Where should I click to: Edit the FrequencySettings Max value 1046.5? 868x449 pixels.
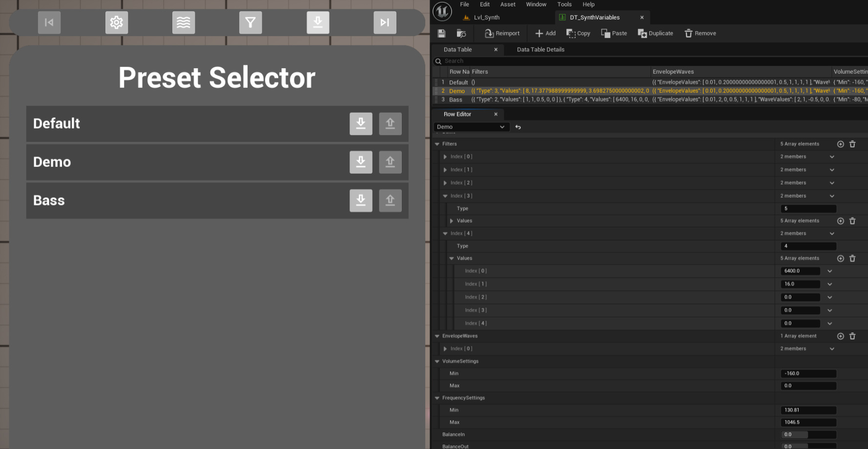point(808,422)
